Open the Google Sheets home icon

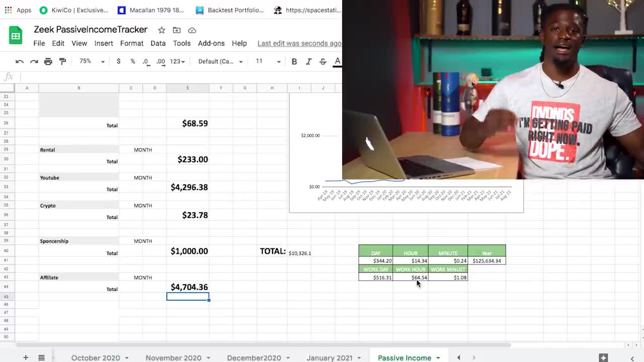(x=16, y=36)
